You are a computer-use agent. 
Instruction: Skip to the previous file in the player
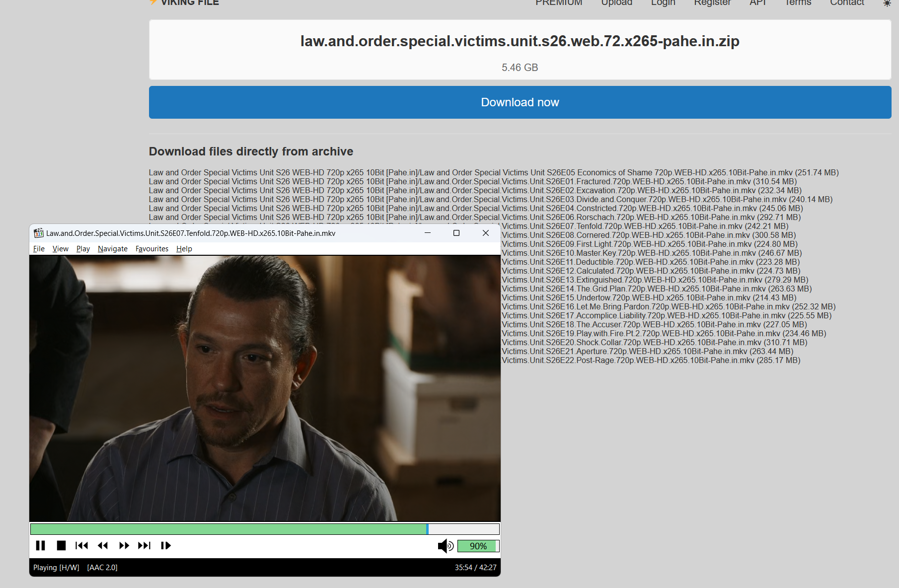point(81,546)
